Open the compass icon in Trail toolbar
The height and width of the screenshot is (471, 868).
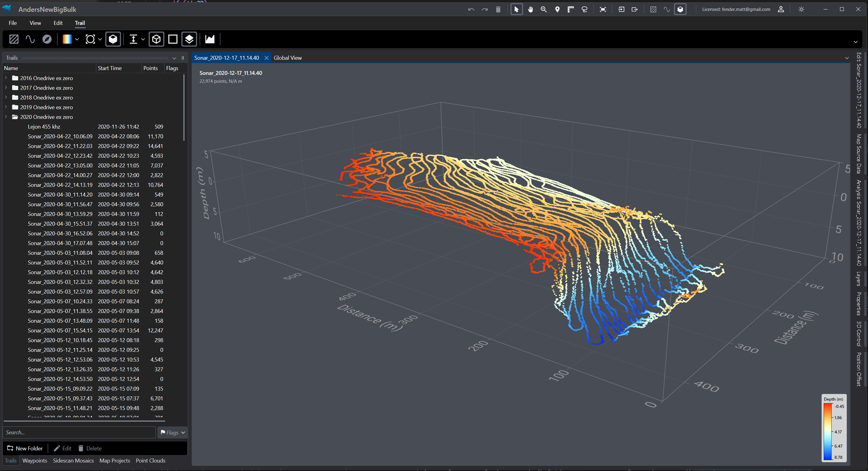[47, 39]
